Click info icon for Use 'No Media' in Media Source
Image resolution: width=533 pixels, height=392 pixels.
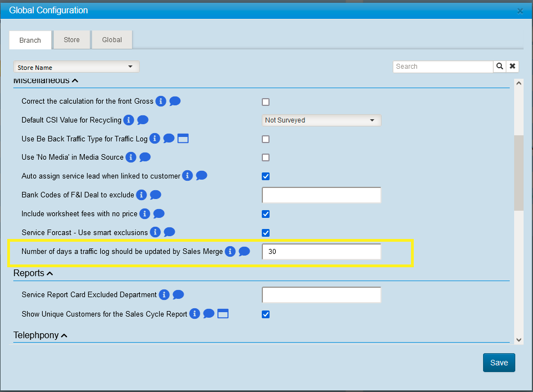(131, 157)
